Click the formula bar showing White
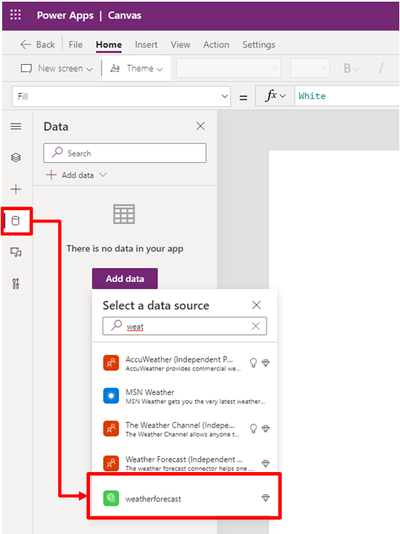Screen dimensions: 400x534 point(347,96)
